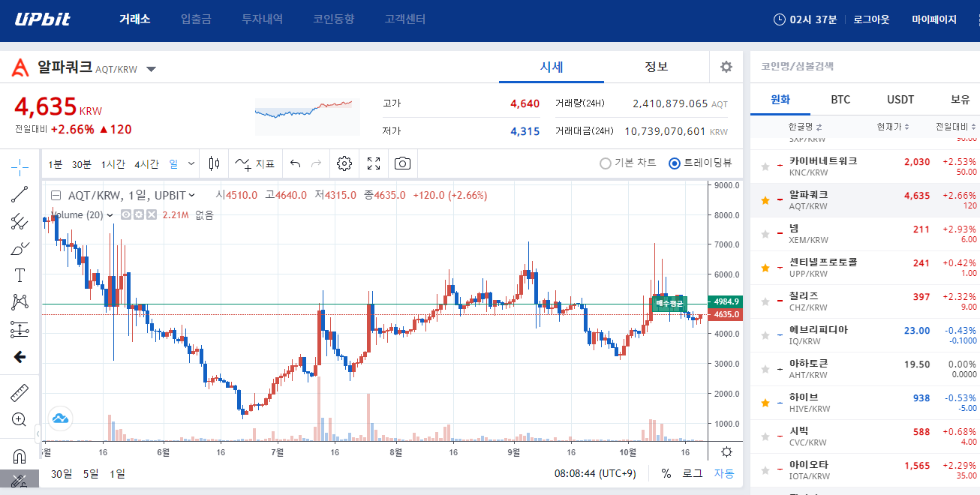Toggle 로그 scale on chart

tap(692, 473)
